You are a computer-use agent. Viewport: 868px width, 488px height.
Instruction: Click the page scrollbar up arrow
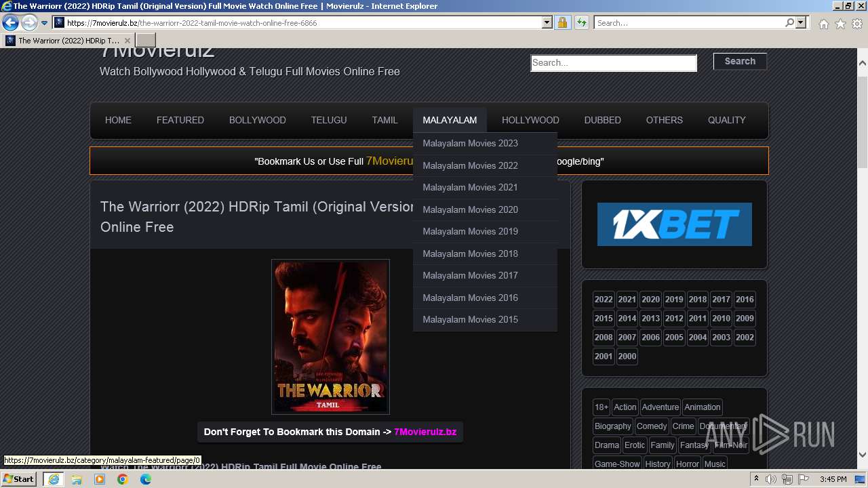(863, 63)
